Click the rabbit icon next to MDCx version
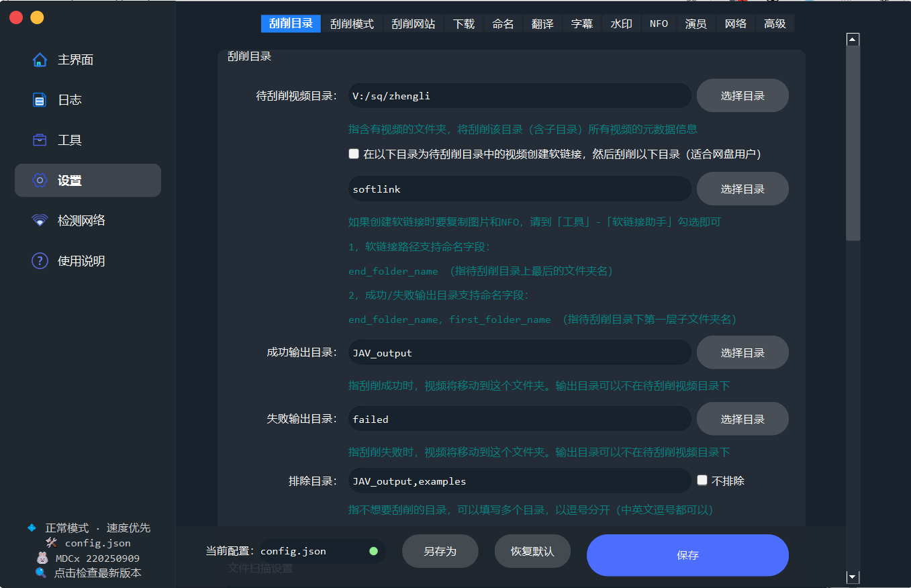Viewport: 911px width, 588px height. pos(42,558)
